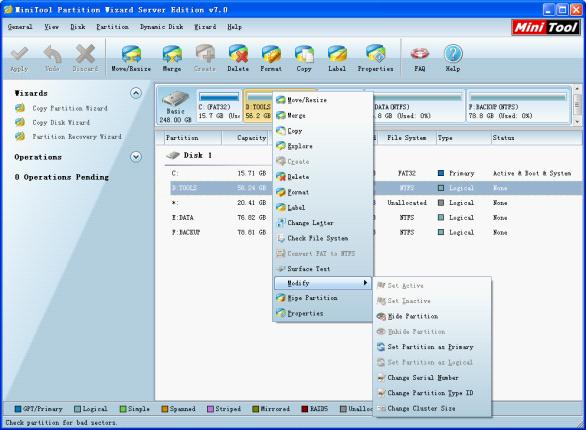Click the Undo toolbar icon
The height and width of the screenshot is (430, 586).
[52, 58]
